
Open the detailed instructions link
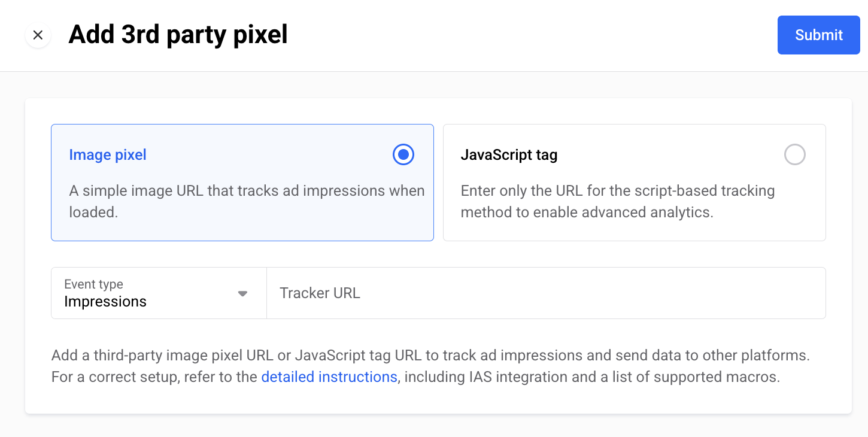pos(329,377)
